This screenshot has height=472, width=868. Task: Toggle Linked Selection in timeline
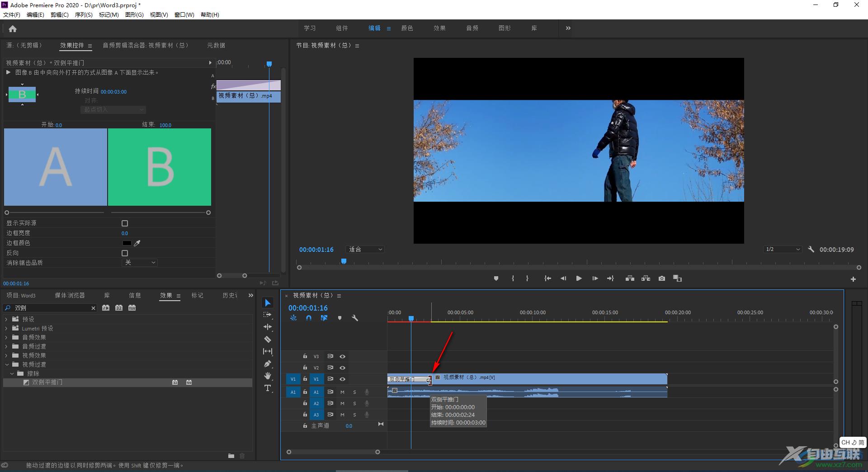[324, 318]
